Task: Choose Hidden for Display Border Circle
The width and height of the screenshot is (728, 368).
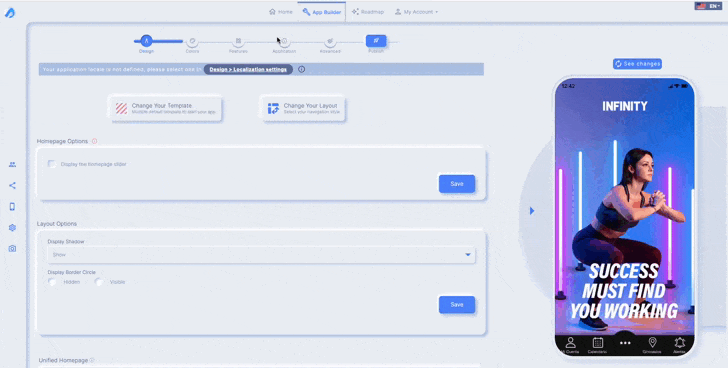Action: point(52,282)
